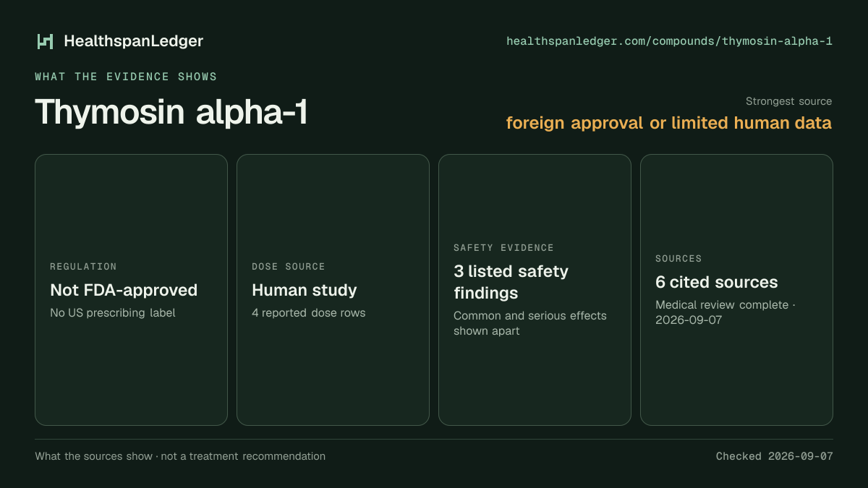
Task: Click the 'Checked 2026-09-07' footer date
Action: tap(775, 456)
